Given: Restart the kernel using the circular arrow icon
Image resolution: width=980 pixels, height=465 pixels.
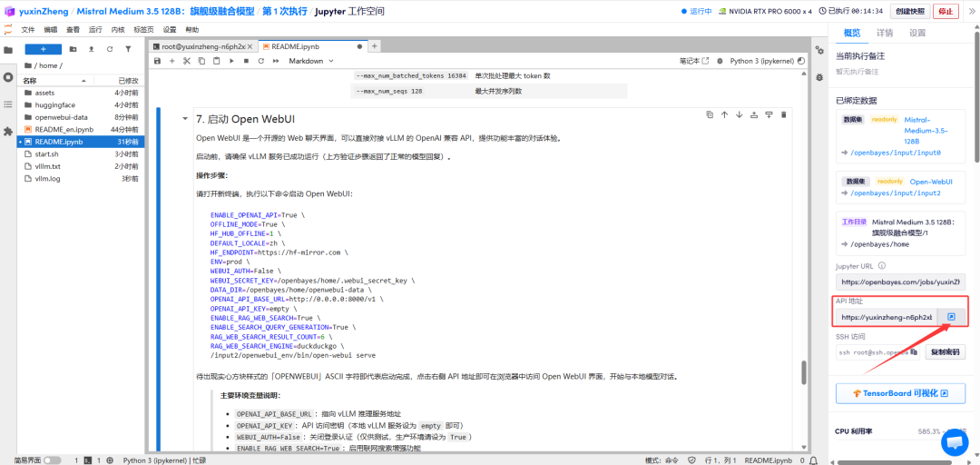Looking at the screenshot, I should [260, 62].
